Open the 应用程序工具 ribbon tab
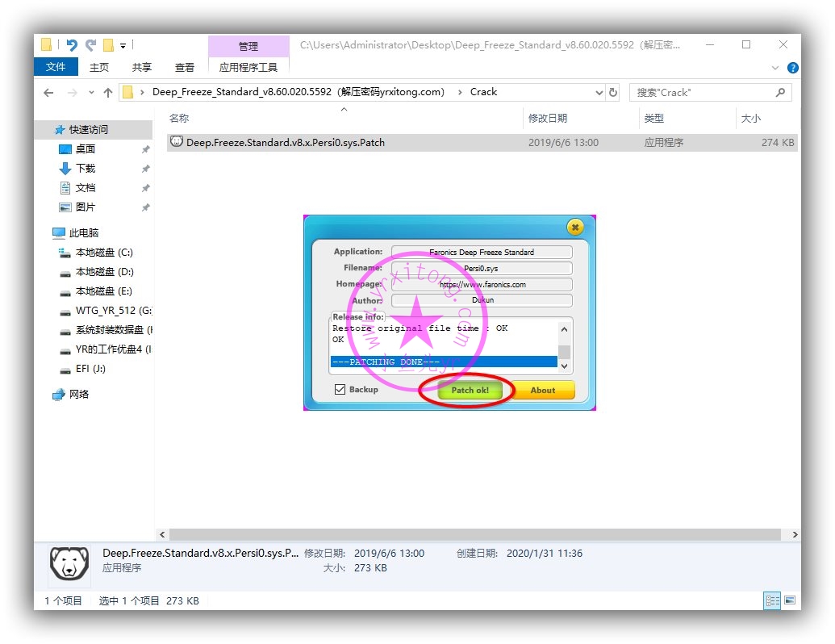Viewport: 835px width, 644px height. point(248,67)
